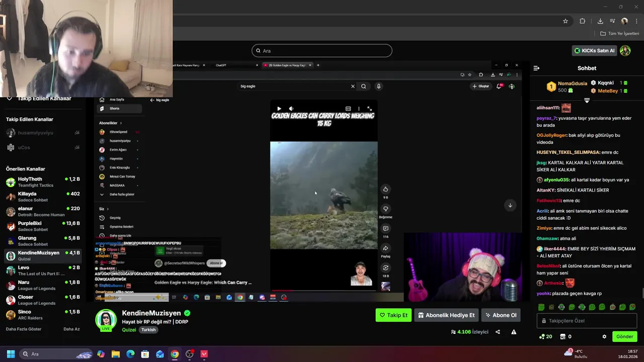Open Levo recommended channel
Viewport: 644px width, 362px height.
click(43, 270)
